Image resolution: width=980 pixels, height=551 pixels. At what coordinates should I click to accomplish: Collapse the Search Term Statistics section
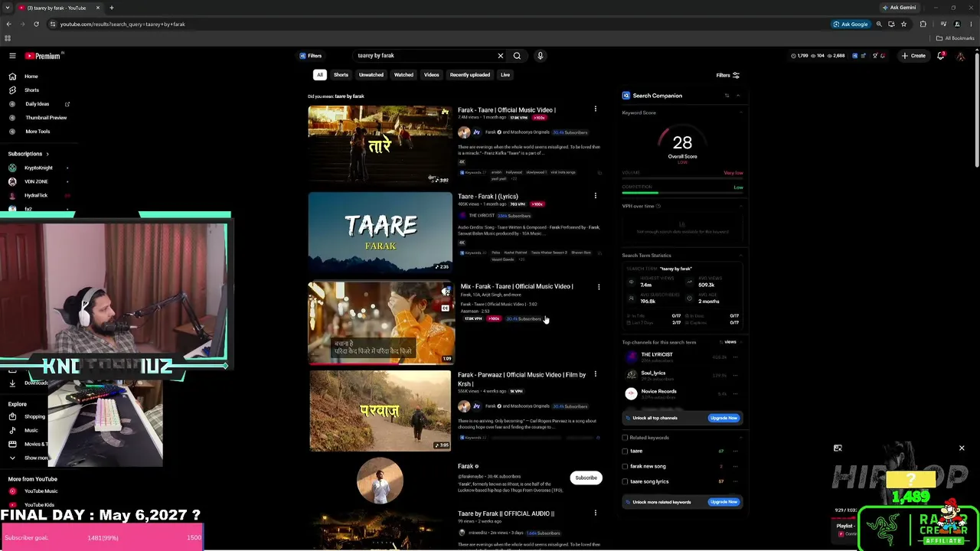pyautogui.click(x=741, y=256)
